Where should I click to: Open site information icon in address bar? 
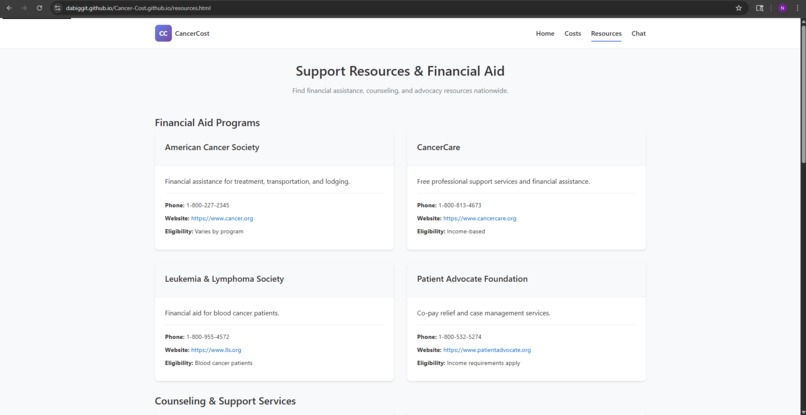pyautogui.click(x=58, y=8)
